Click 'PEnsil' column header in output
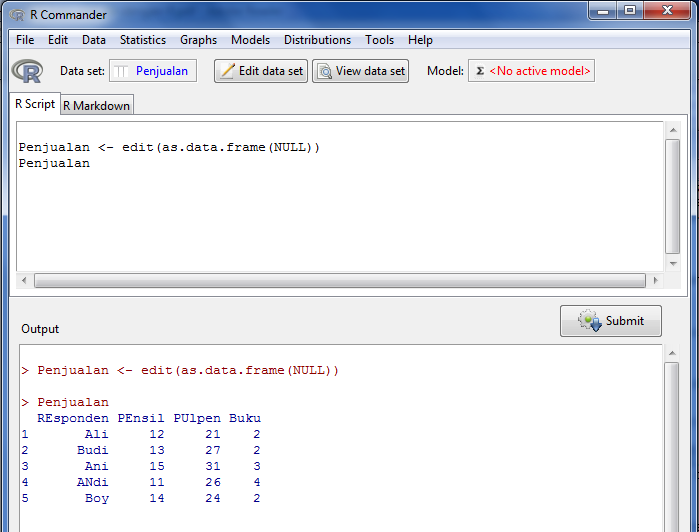Screen dimensions: 699x532 tap(140, 418)
